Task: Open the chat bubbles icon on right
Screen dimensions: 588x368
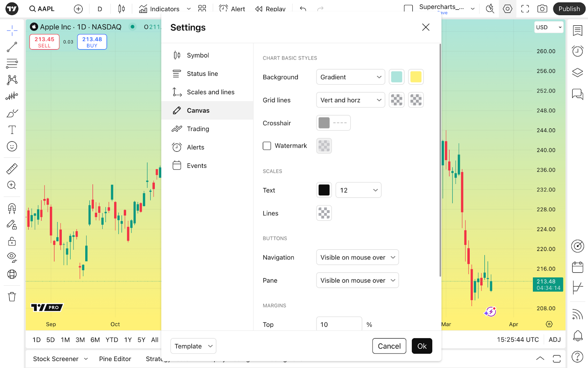Action: coord(578,94)
